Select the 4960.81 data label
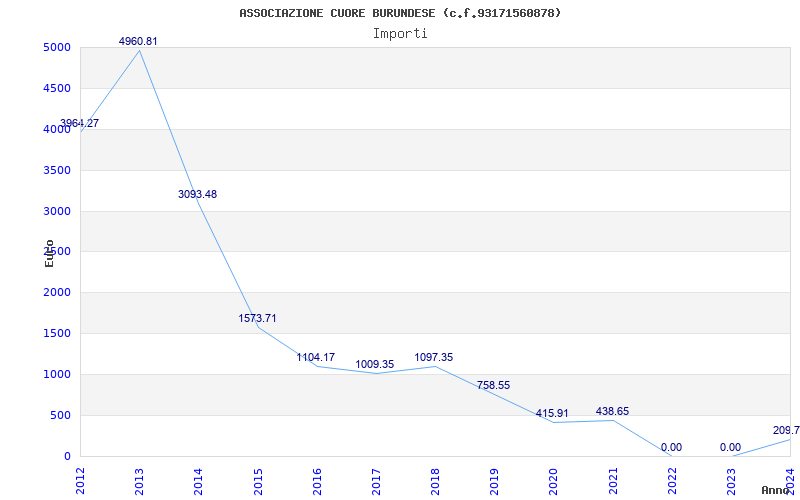This screenshot has width=800, height=500. click(138, 41)
